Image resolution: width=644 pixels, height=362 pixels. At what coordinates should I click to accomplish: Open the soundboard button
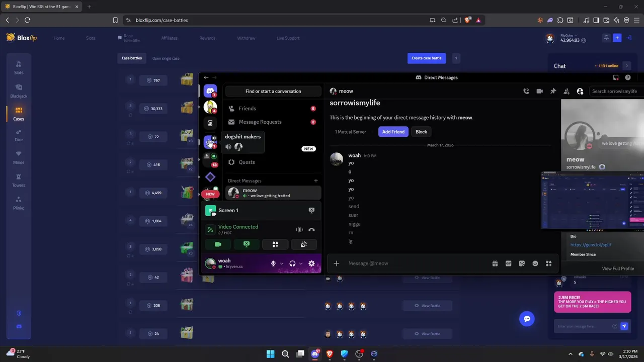(x=304, y=244)
